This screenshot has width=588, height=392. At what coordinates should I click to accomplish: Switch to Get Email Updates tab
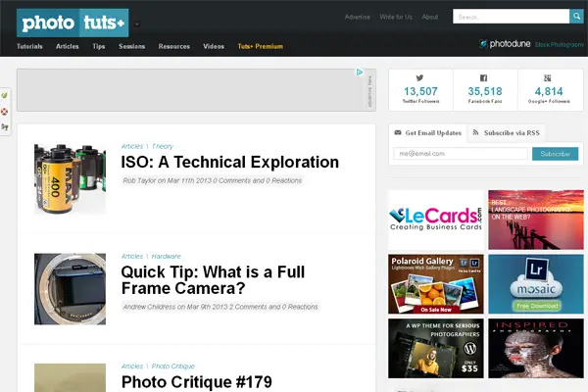[x=428, y=133]
